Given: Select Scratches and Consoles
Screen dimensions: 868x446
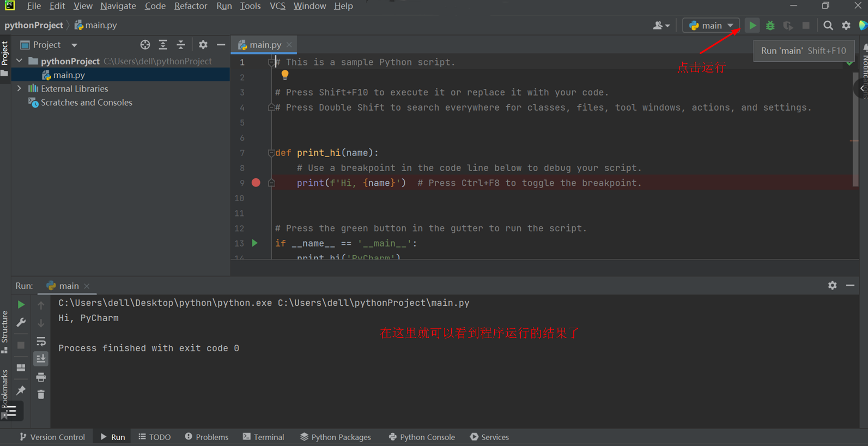Looking at the screenshot, I should 86,103.
